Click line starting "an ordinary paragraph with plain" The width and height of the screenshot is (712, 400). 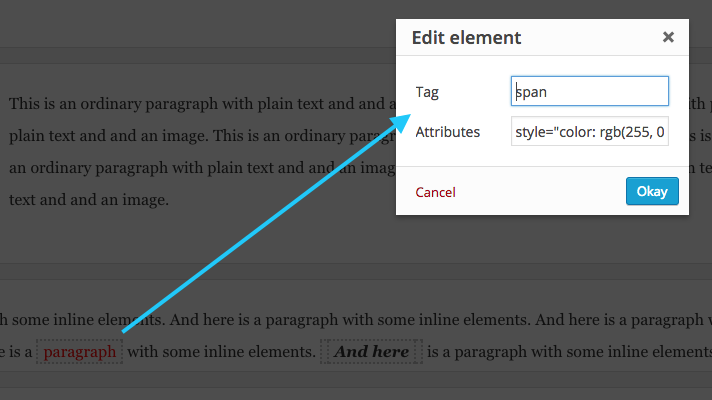pyautogui.click(x=202, y=168)
